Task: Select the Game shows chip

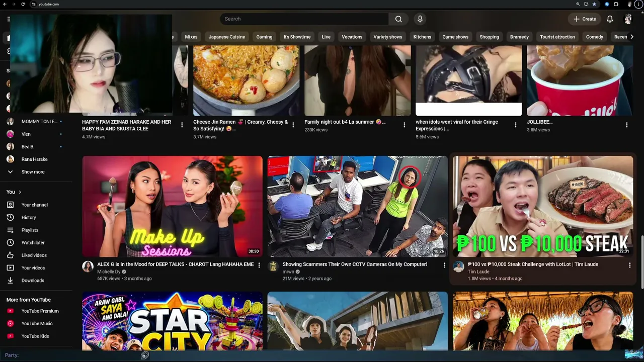Action: pyautogui.click(x=455, y=37)
